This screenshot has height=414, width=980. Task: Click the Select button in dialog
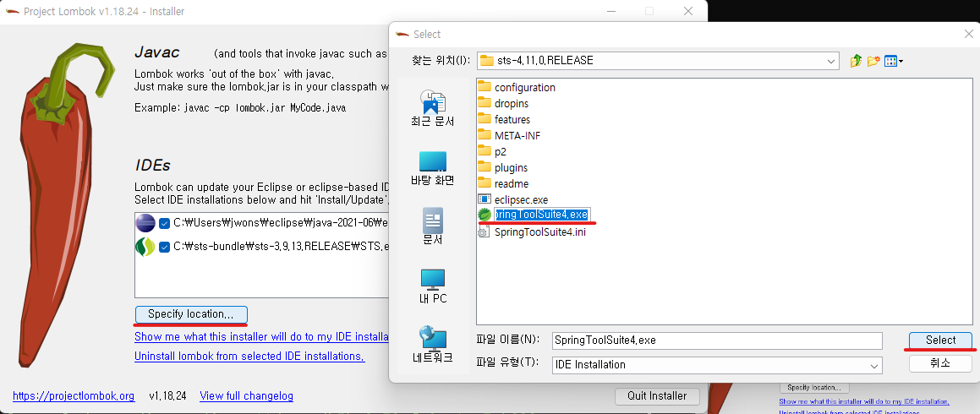tap(940, 340)
